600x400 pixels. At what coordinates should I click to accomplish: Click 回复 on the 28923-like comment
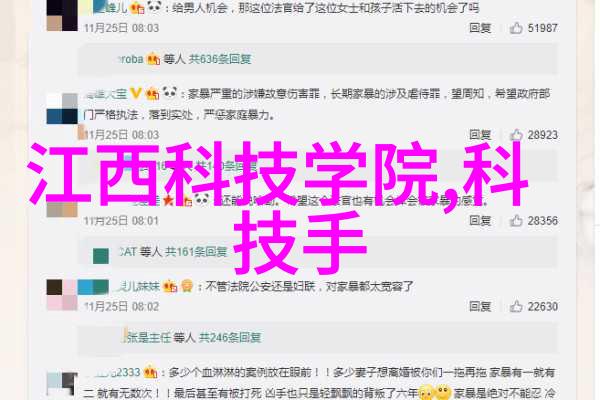tap(480, 135)
